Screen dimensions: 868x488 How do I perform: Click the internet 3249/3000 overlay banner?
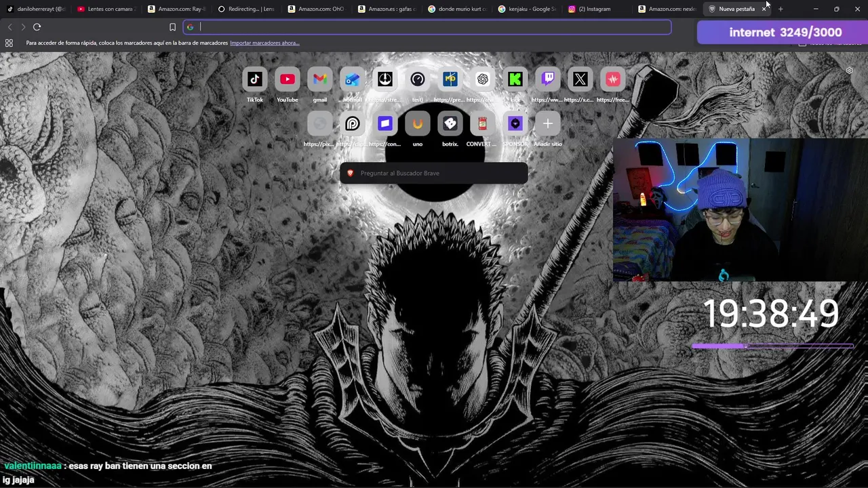783,32
